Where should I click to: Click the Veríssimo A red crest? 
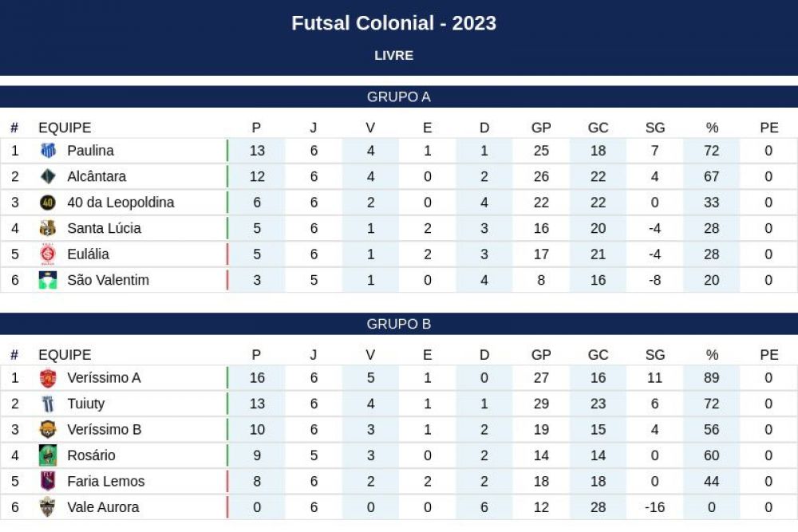48,378
